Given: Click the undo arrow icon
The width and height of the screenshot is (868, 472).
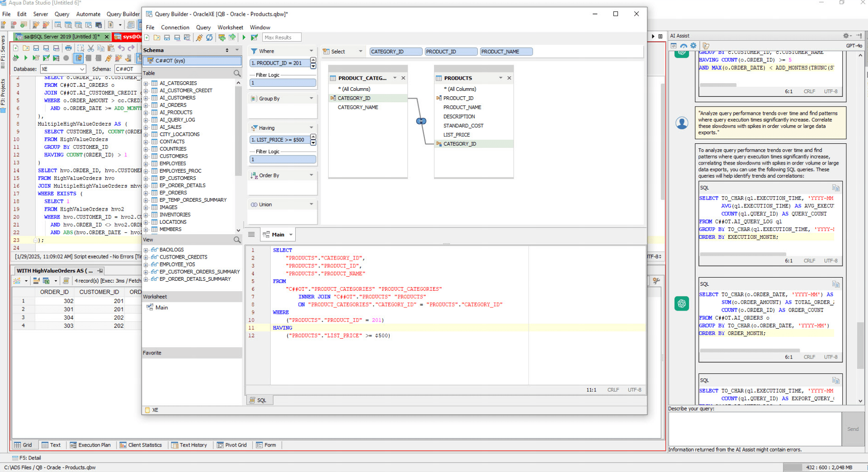Looking at the screenshot, I should coord(122,48).
